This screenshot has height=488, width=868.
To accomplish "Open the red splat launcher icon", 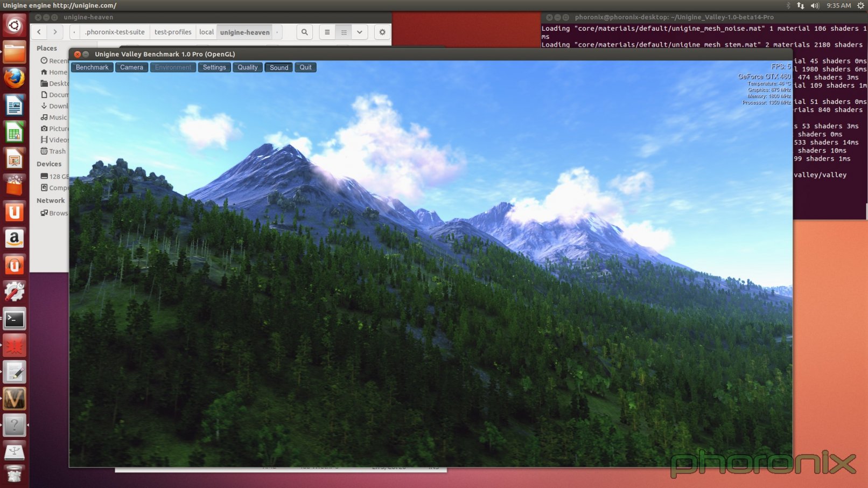I will (15, 345).
